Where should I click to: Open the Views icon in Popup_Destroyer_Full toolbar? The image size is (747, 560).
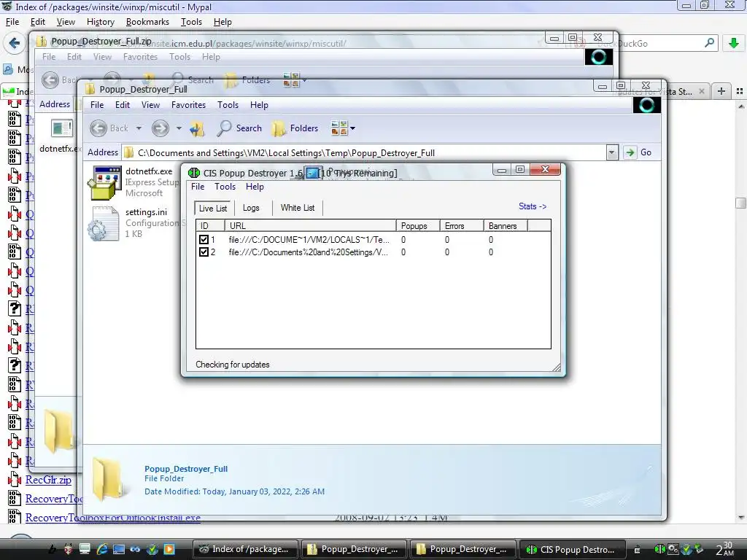pyautogui.click(x=339, y=128)
